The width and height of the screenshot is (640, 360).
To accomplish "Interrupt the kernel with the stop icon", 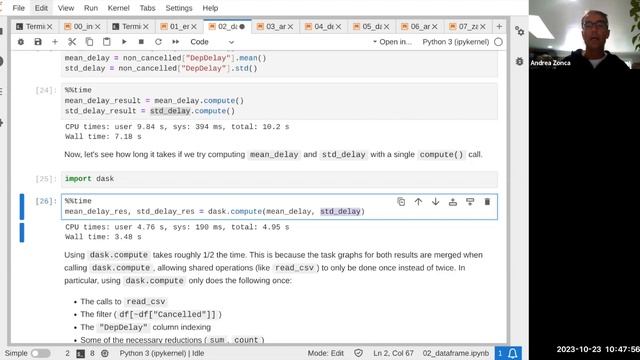I will click(141, 42).
